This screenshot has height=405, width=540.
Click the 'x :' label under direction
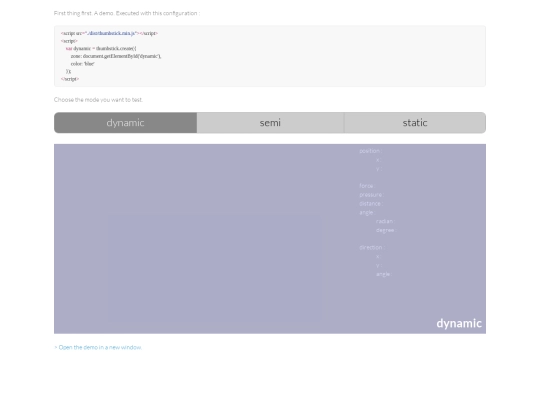378,257
